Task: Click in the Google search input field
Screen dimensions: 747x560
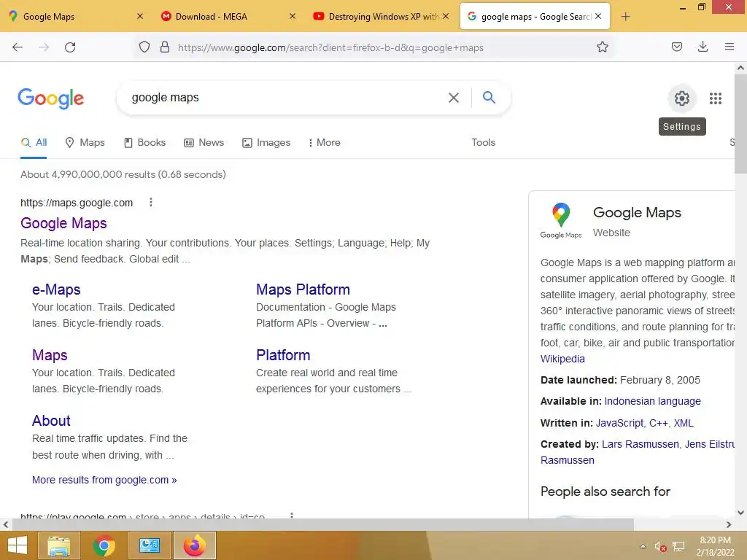Action: 286,98
